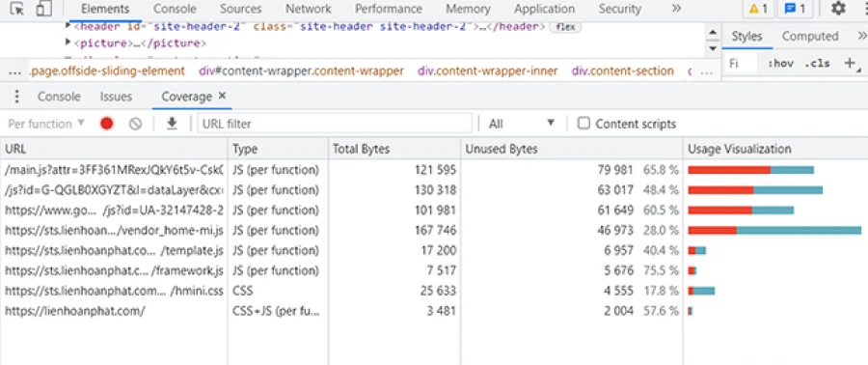Click usage bar for the vendor_home-mi.js row
Viewport: 868px width, 365px height.
coord(774,231)
